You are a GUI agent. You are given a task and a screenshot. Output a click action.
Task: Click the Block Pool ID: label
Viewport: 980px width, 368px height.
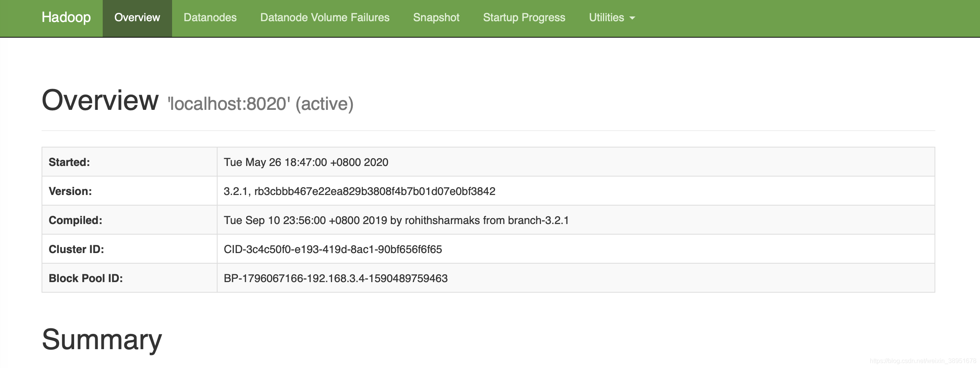86,279
